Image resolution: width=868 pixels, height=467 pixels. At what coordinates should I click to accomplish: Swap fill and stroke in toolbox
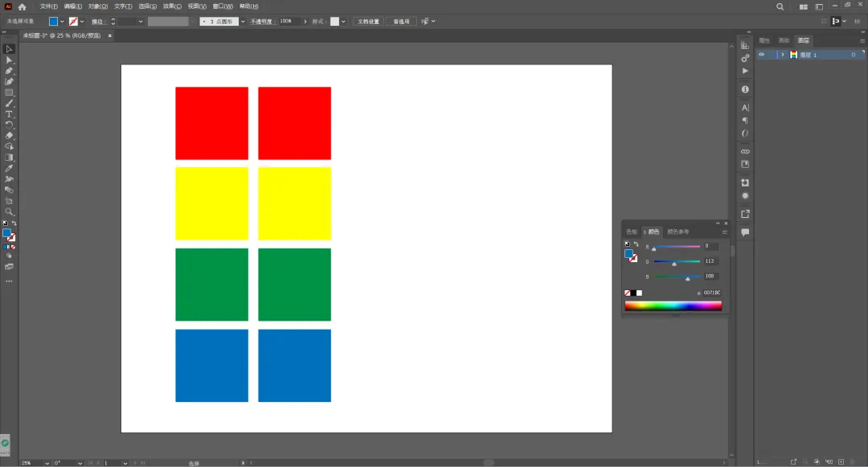(14, 223)
